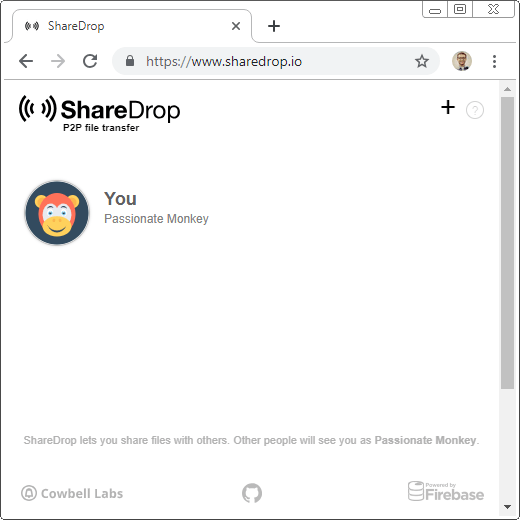Open the GitHub icon in the footer
Screen dimensions: 520x520
coord(252,493)
